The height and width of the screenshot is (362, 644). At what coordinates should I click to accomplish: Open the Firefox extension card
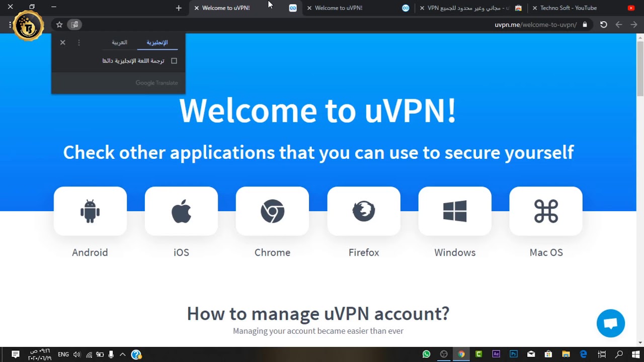(364, 211)
